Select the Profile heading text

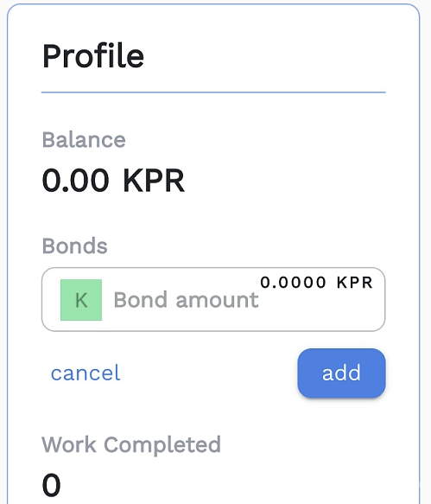click(x=93, y=56)
